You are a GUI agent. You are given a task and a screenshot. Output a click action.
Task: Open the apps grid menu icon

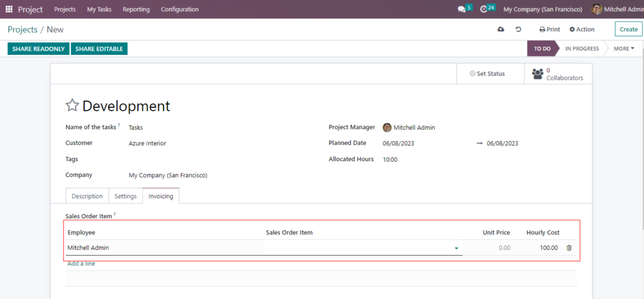point(9,9)
